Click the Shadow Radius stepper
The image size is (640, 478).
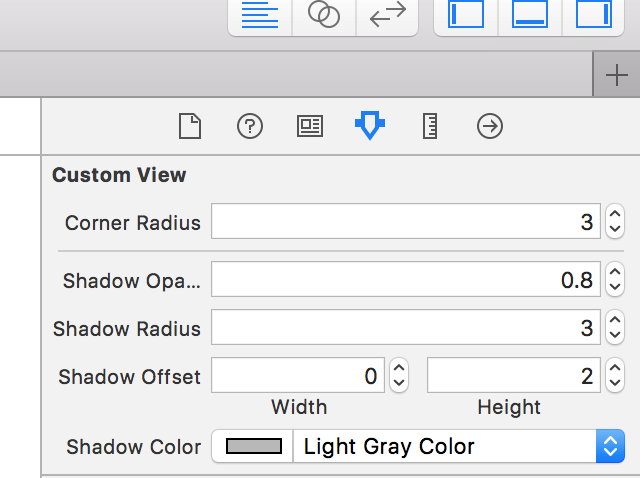[x=615, y=329]
